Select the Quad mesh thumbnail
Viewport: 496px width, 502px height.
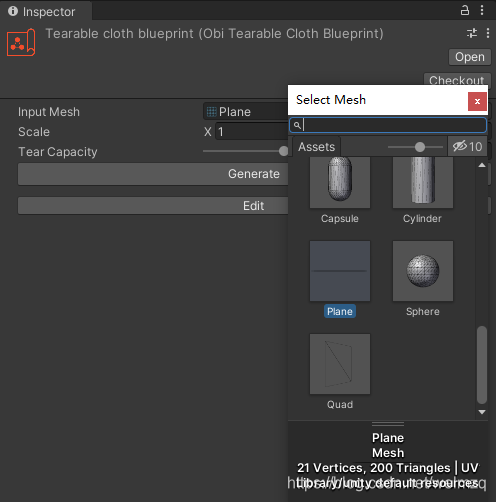[340, 364]
